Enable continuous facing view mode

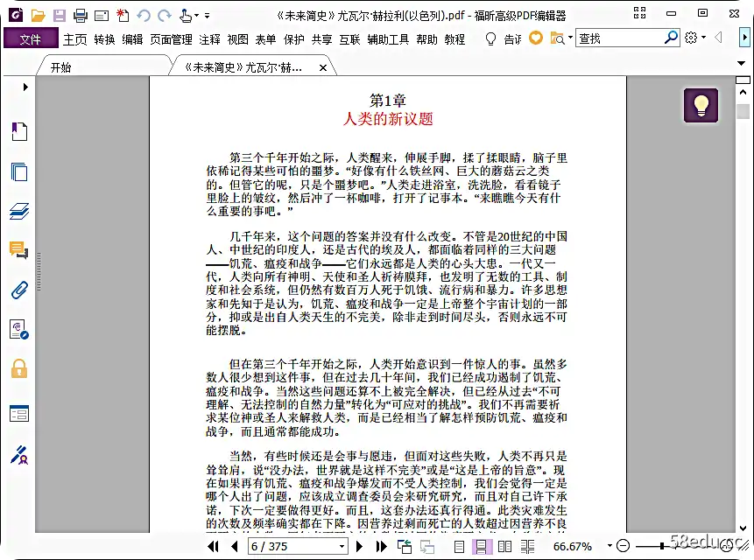(527, 546)
